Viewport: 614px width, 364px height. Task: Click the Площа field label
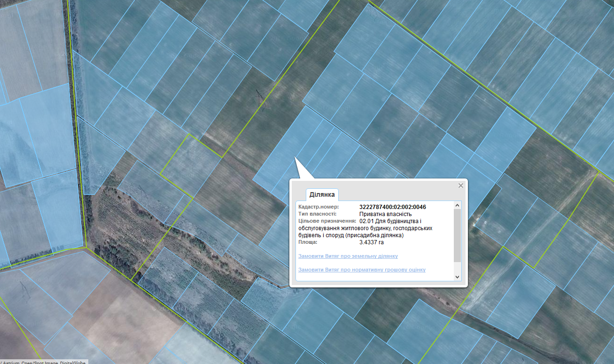(308, 242)
